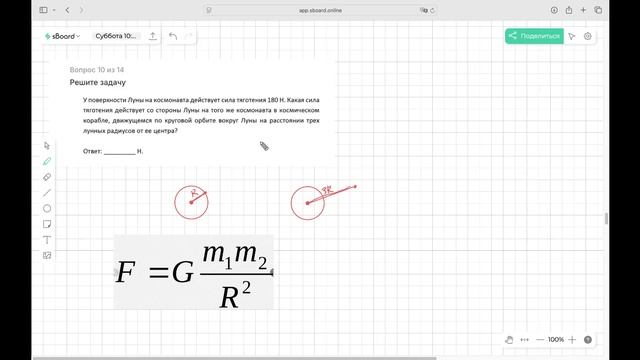This screenshot has width=640, height=360.
Task: Select the pen drawing tool
Action: point(47,161)
